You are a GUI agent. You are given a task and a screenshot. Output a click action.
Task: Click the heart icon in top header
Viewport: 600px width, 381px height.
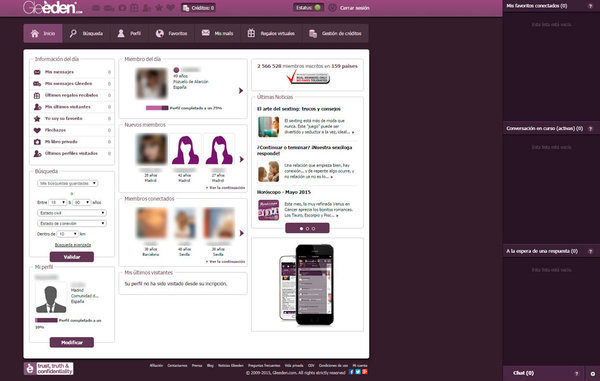click(x=171, y=8)
